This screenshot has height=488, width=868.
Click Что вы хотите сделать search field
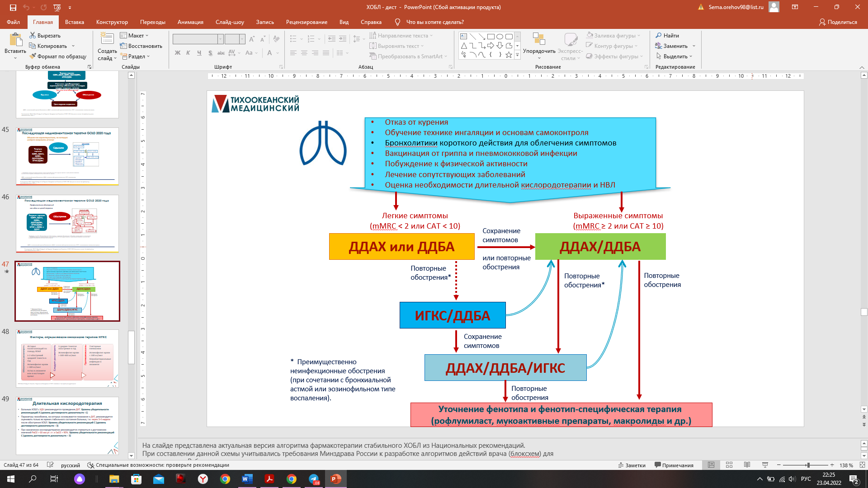[x=435, y=22]
